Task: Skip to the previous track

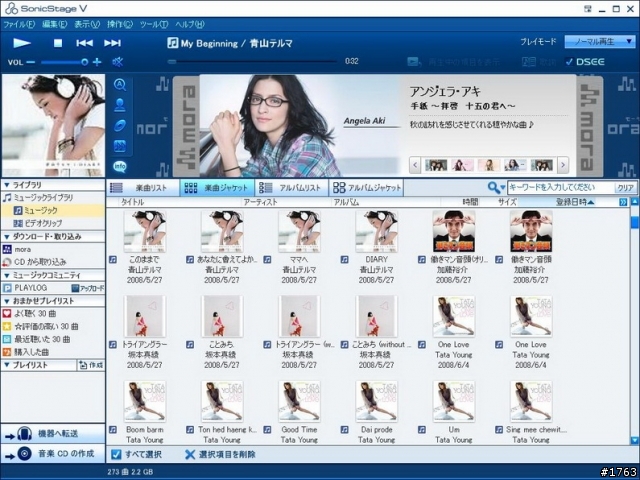Action: (84, 43)
